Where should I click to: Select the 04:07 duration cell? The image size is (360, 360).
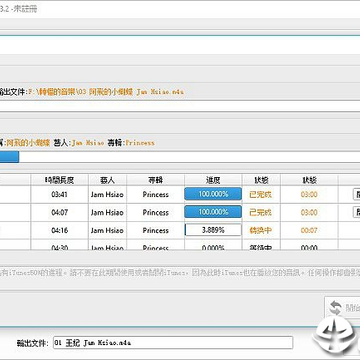point(60,212)
